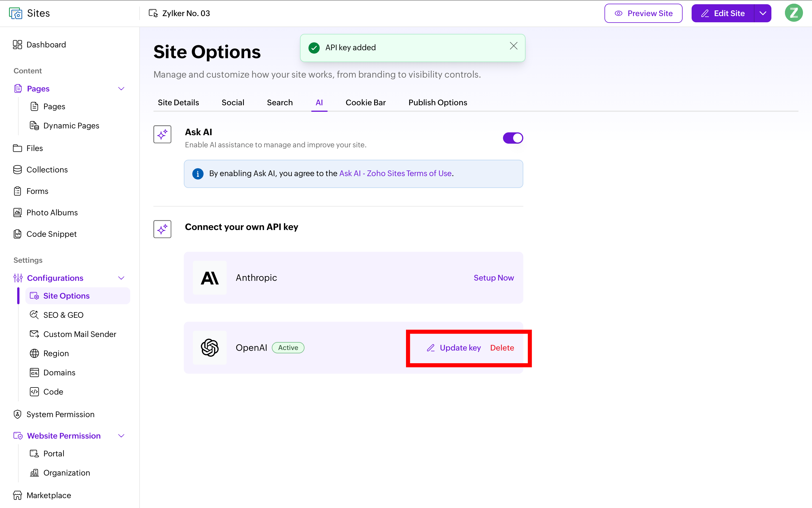The height and width of the screenshot is (508, 812).
Task: Go to the Publish Options tab
Action: 438,102
